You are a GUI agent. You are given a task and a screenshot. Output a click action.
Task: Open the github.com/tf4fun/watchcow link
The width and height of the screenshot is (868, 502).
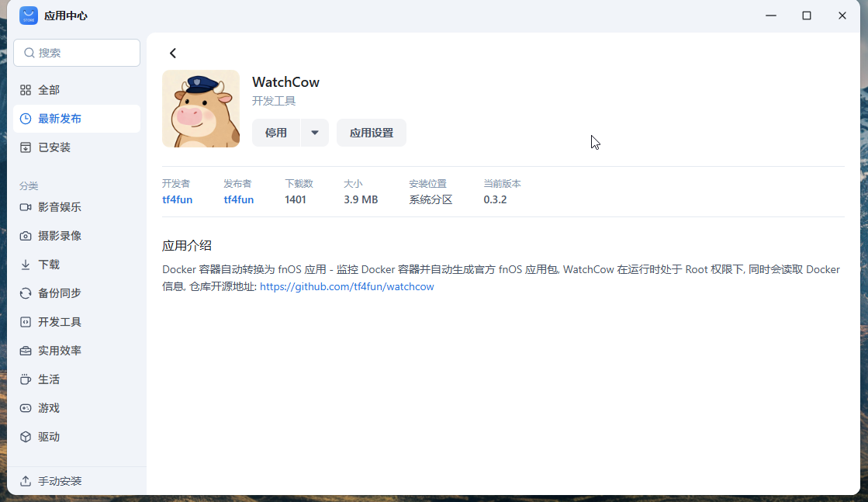[347, 287]
